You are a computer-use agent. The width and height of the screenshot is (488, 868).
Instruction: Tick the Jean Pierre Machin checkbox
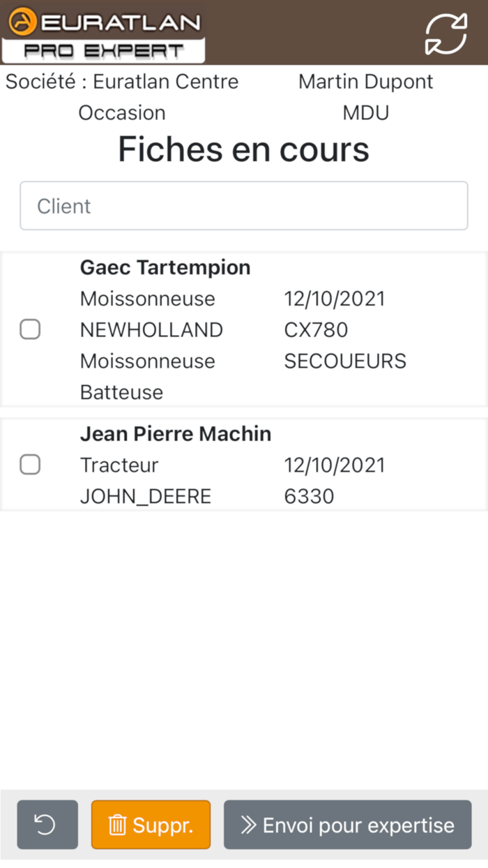click(x=30, y=464)
